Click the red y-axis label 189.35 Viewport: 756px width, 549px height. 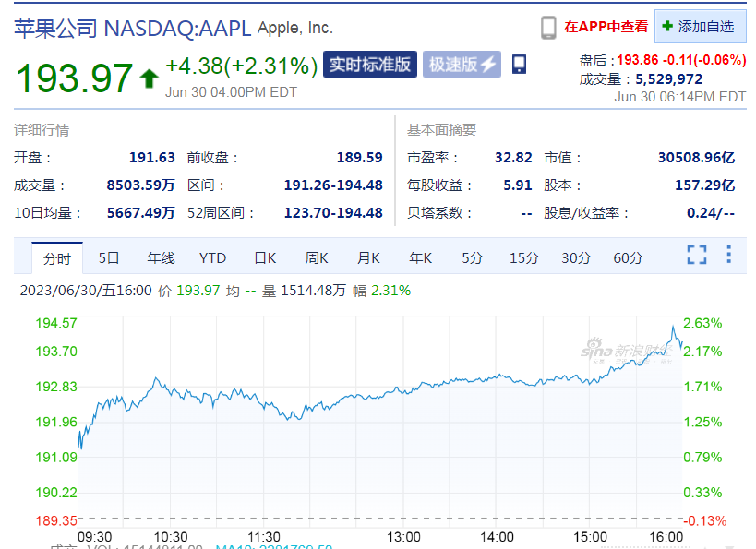[56, 521]
